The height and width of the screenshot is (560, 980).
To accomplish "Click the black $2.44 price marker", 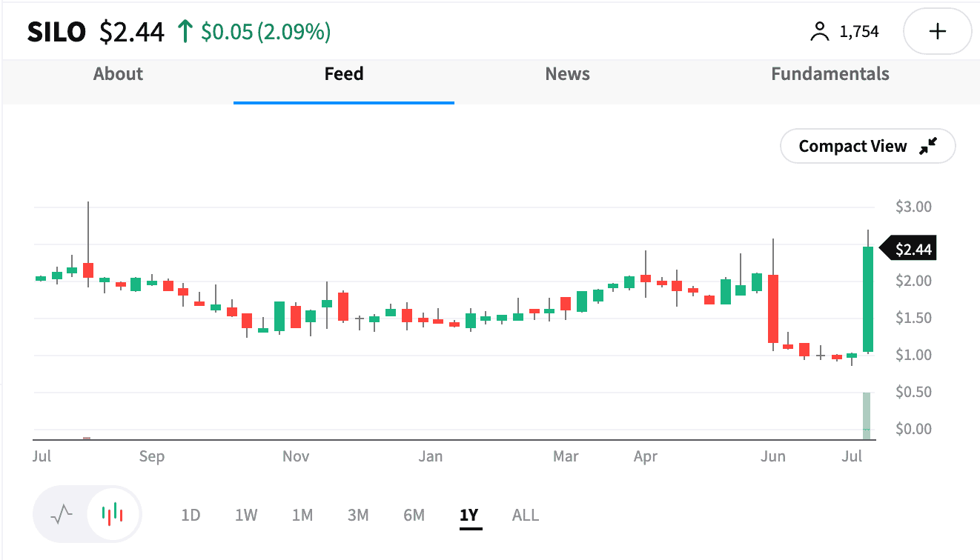I will tap(908, 250).
